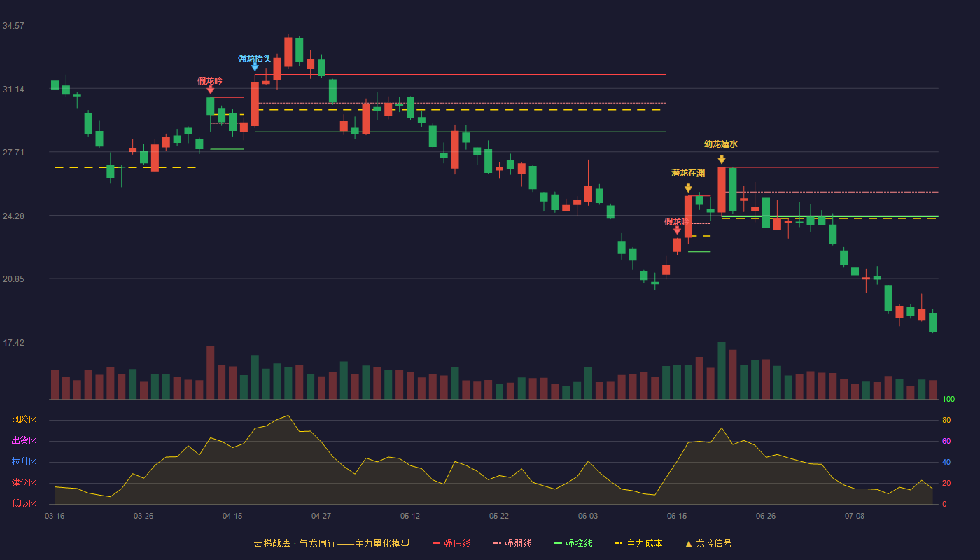Click the green line icon beside 强撑线
The height and width of the screenshot is (560, 980).
pyautogui.click(x=558, y=543)
